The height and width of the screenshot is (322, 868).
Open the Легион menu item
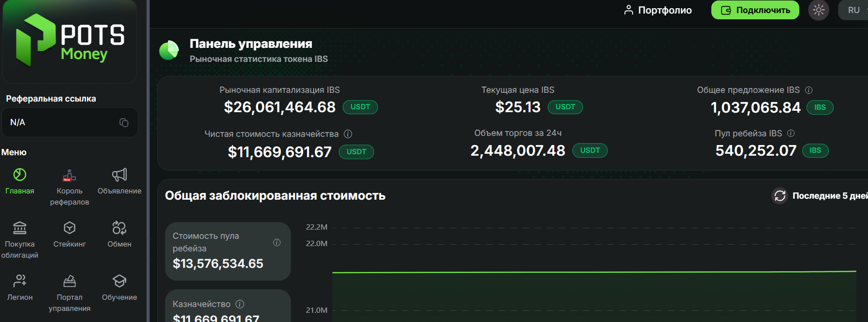tap(20, 288)
